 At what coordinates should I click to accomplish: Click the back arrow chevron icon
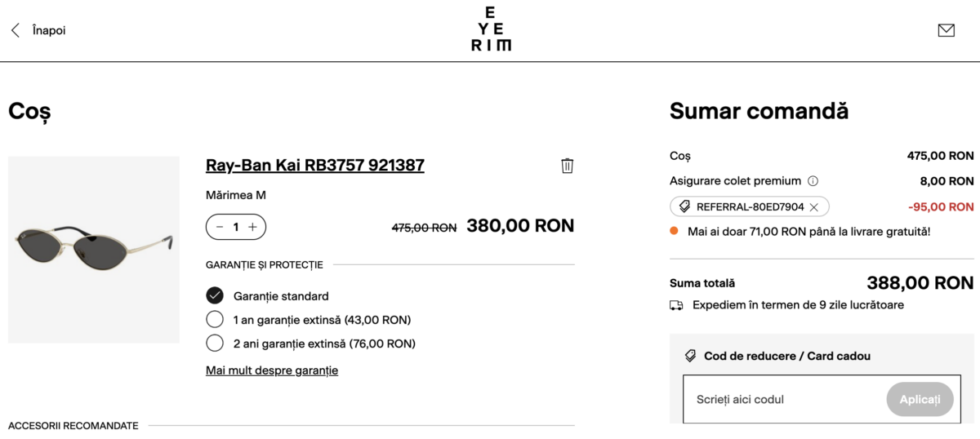click(15, 30)
